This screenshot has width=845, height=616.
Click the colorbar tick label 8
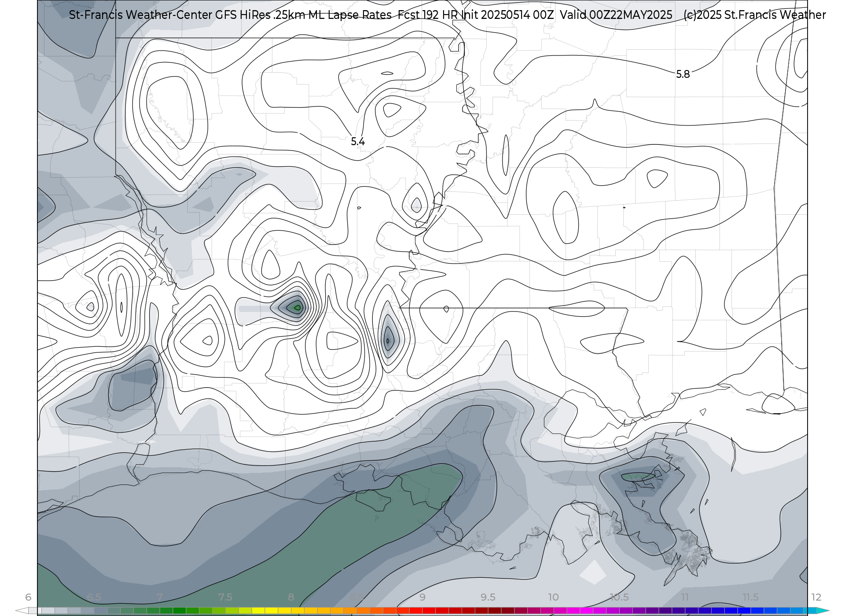[291, 597]
